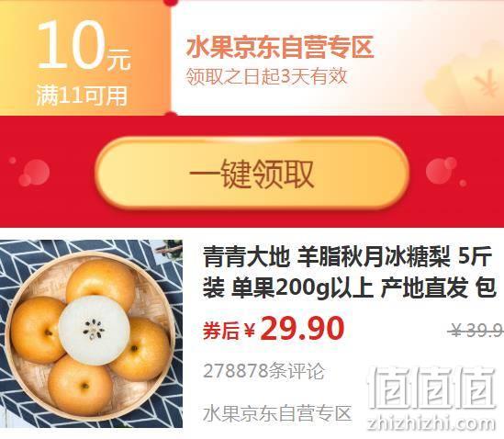The width and height of the screenshot is (504, 439).
Task: Click the faded ¥ icon on coupon
Action: coord(485,83)
